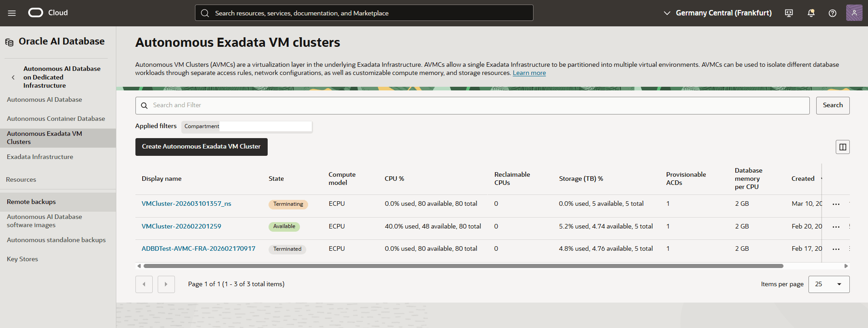
Task: Click the Autonomous Exadata VM clusters page heading
Action: 238,42
